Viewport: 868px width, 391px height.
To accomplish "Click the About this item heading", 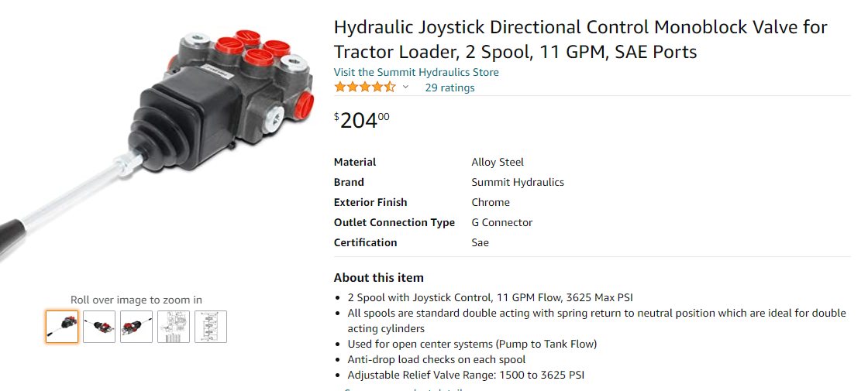I will 379,277.
